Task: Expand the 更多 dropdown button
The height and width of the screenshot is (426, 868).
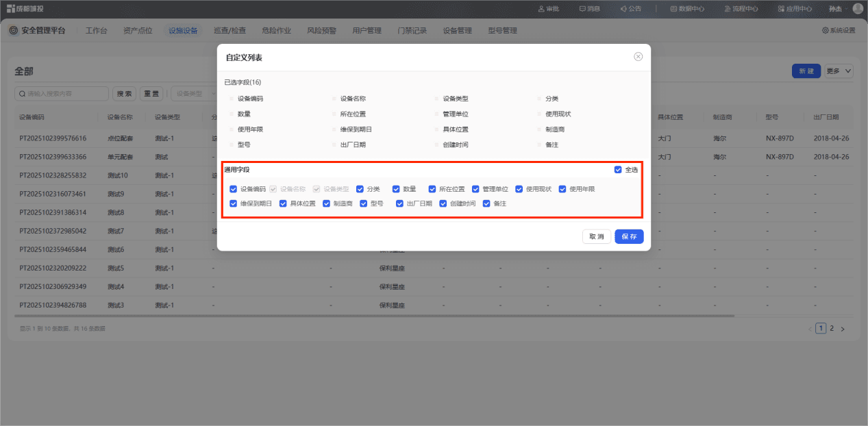Action: (839, 71)
